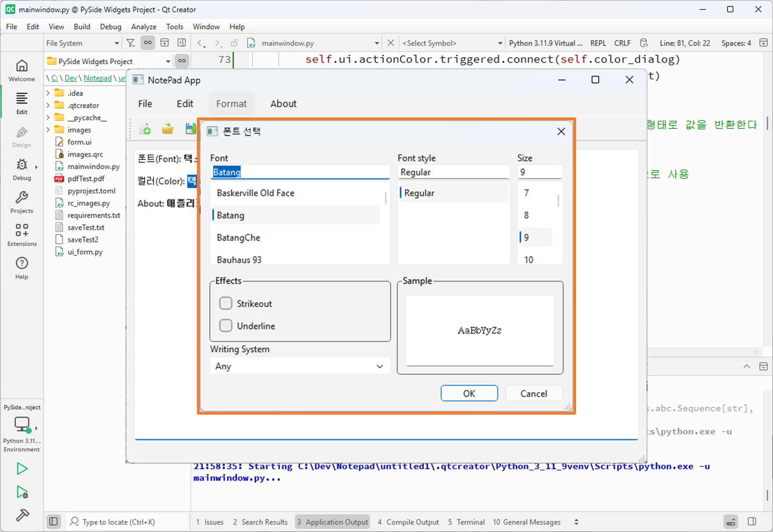Viewport: 773px width, 532px height.
Task: Toggle the right sidebar icon in status bar
Action: (752, 522)
